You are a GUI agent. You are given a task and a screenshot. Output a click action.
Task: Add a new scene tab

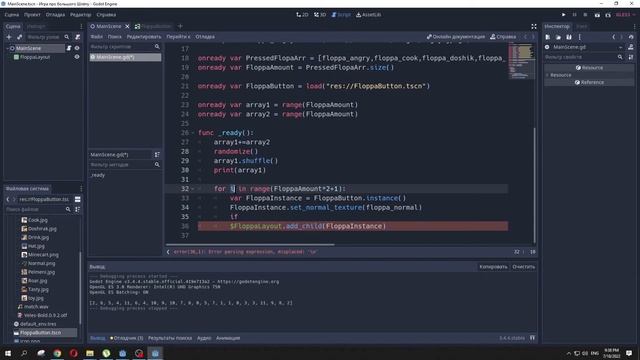180,26
